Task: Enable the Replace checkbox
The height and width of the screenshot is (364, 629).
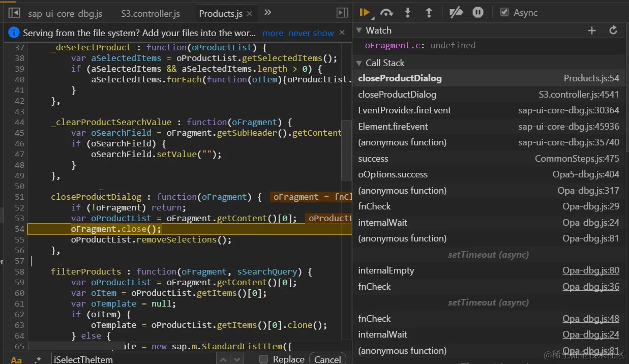Action: click(263, 359)
